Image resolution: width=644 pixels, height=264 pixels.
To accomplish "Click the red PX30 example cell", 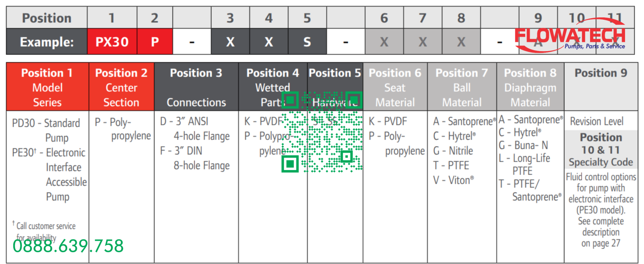I will tap(112, 42).
